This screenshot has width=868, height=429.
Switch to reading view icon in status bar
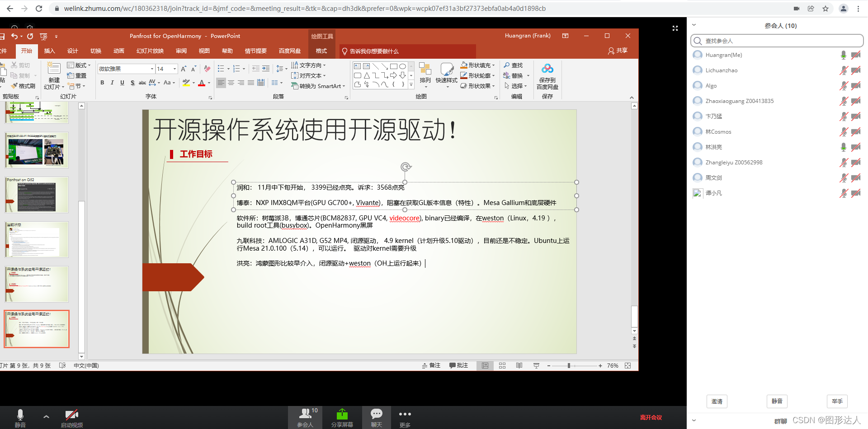[x=519, y=366]
